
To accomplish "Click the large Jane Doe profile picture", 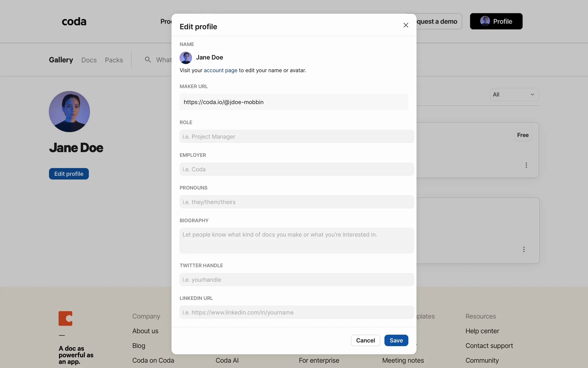I will [69, 112].
